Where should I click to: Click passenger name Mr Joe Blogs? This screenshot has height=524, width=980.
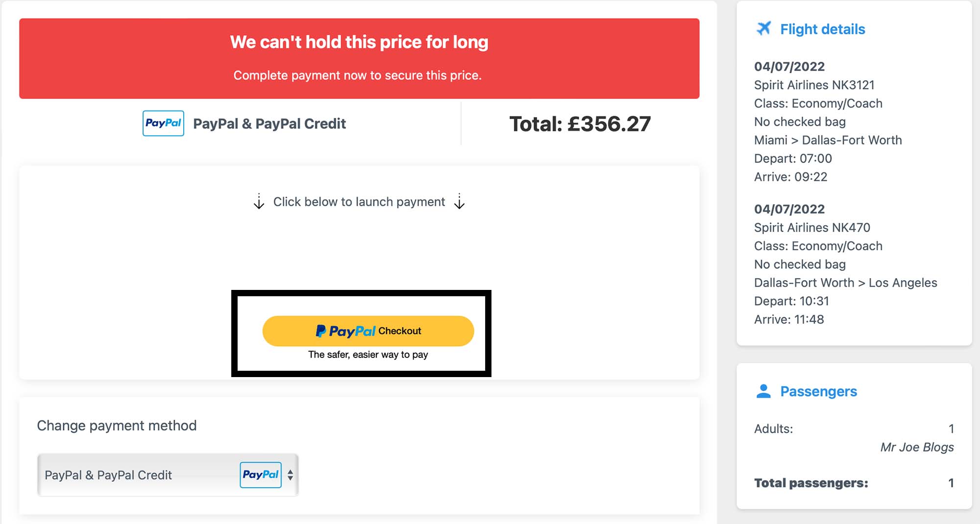click(917, 447)
